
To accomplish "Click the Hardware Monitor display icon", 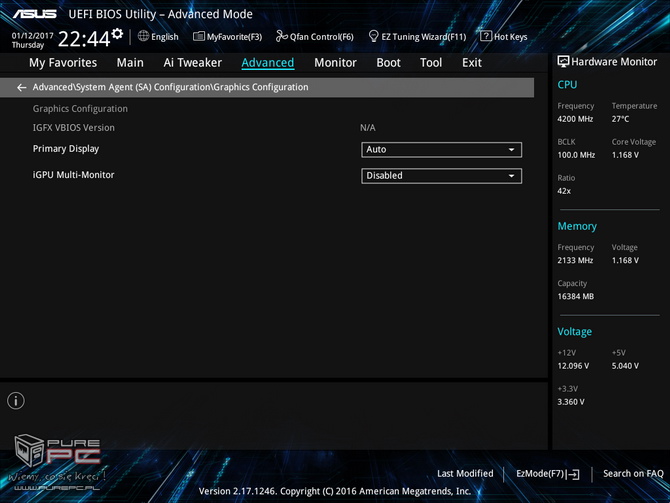I will pos(563,62).
